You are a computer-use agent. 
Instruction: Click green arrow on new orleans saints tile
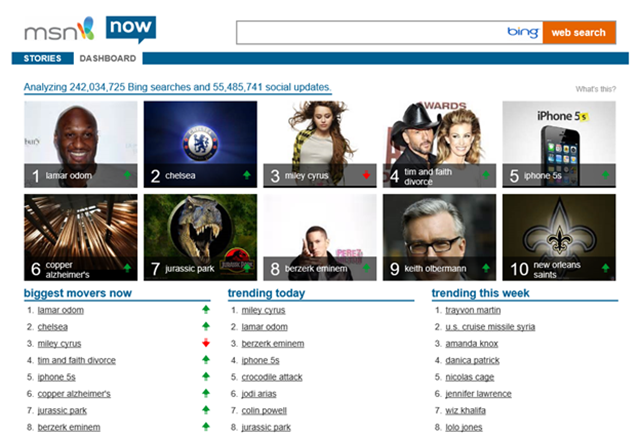(x=605, y=268)
